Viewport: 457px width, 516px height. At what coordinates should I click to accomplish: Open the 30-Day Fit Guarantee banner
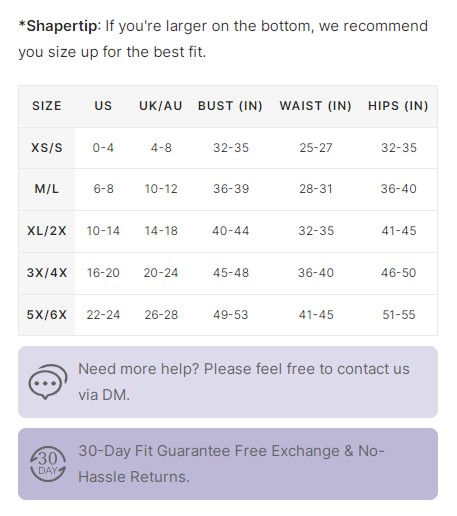[x=228, y=464]
